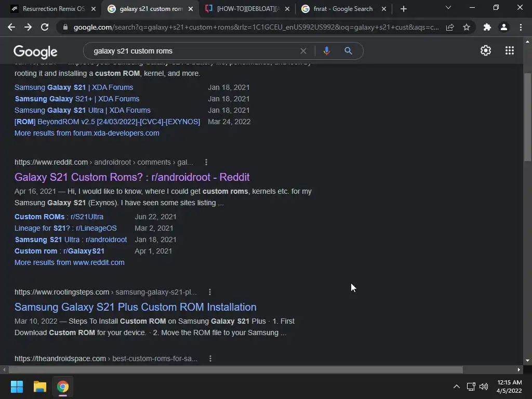Open More results from forum.xda-developers.com
The width and height of the screenshot is (532, 399).
[87, 133]
